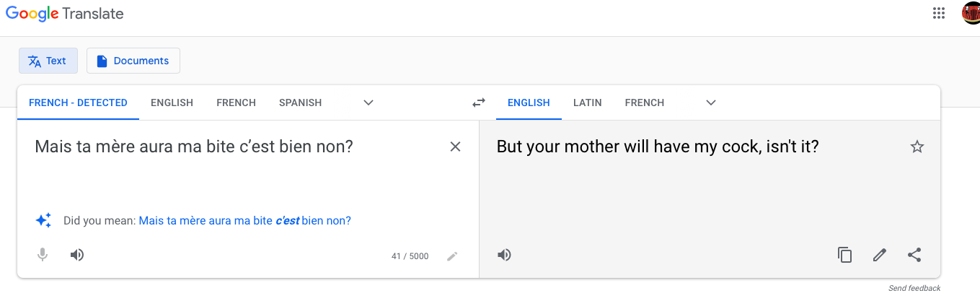Save translation with the star icon
Image resolution: width=980 pixels, height=301 pixels.
tap(917, 147)
